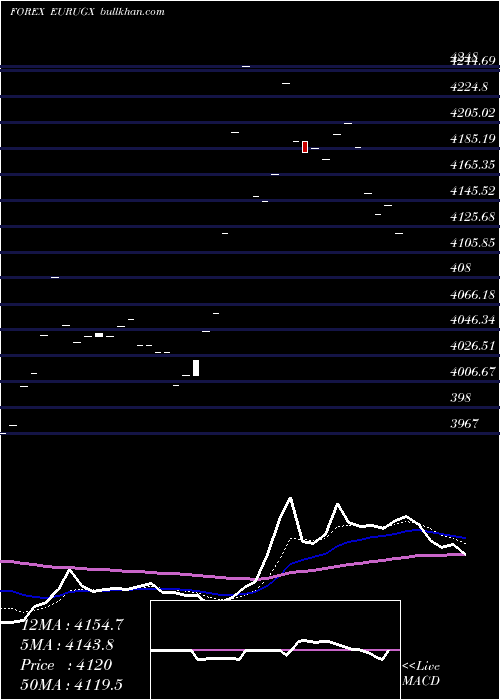The height and width of the screenshot is (700, 500).
Task: Select the 4046.34 price axis label
Action: [473, 320]
